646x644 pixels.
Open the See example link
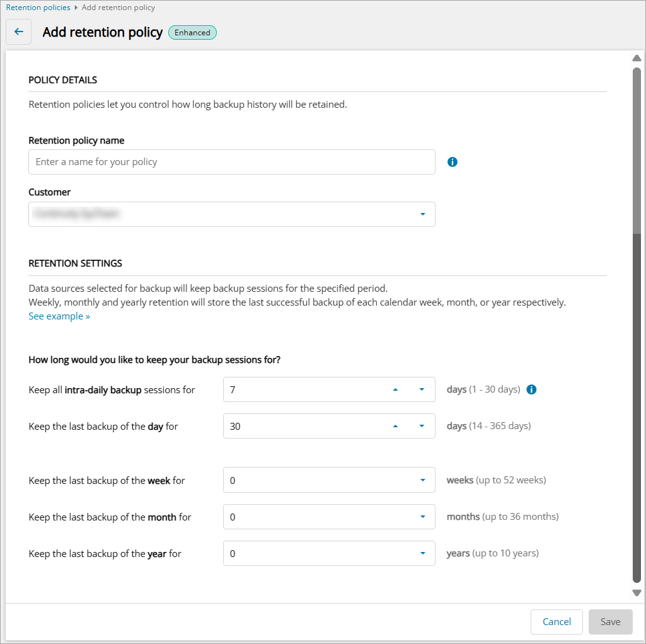59,316
